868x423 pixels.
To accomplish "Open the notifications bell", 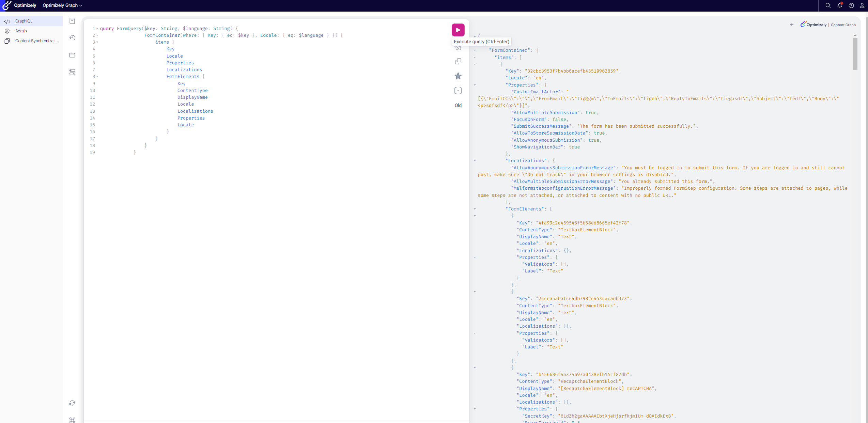I will tap(839, 5).
